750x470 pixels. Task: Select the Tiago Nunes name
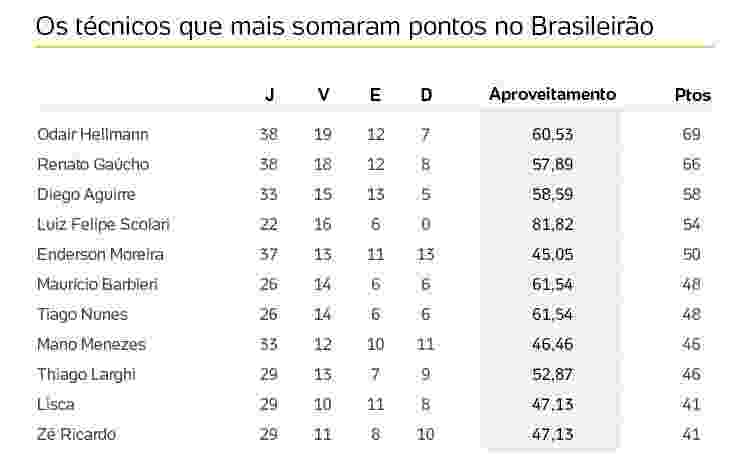pos(83,315)
